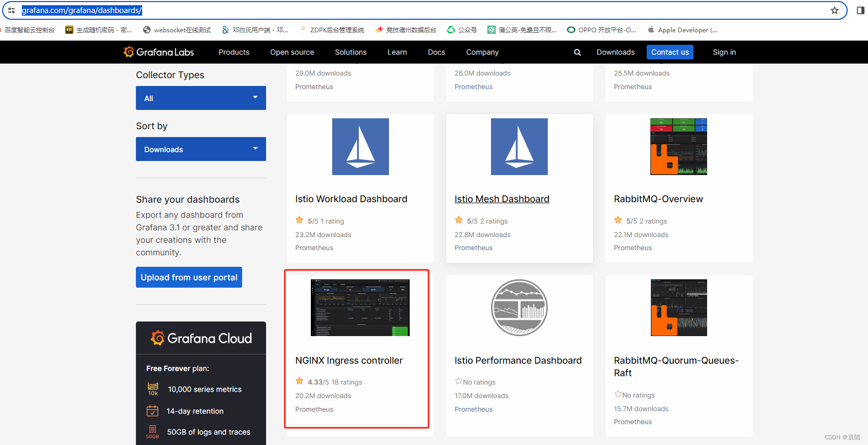Image resolution: width=868 pixels, height=445 pixels.
Task: Open 蒲公英 bookmark
Action: click(522, 30)
